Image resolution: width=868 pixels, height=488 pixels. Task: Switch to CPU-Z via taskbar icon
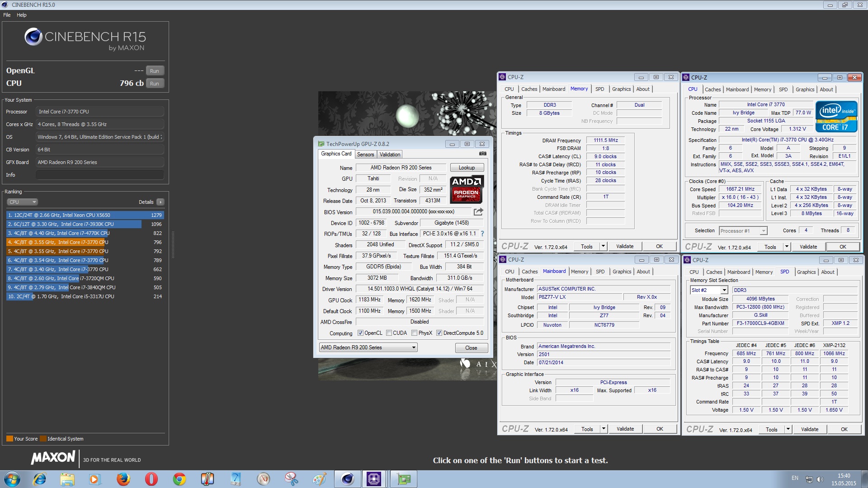(374, 479)
